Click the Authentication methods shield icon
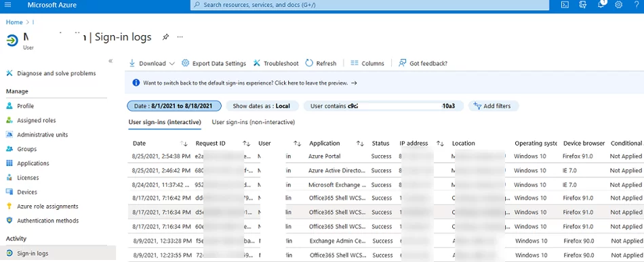Screen dimensions: 644x262 pos(9,220)
